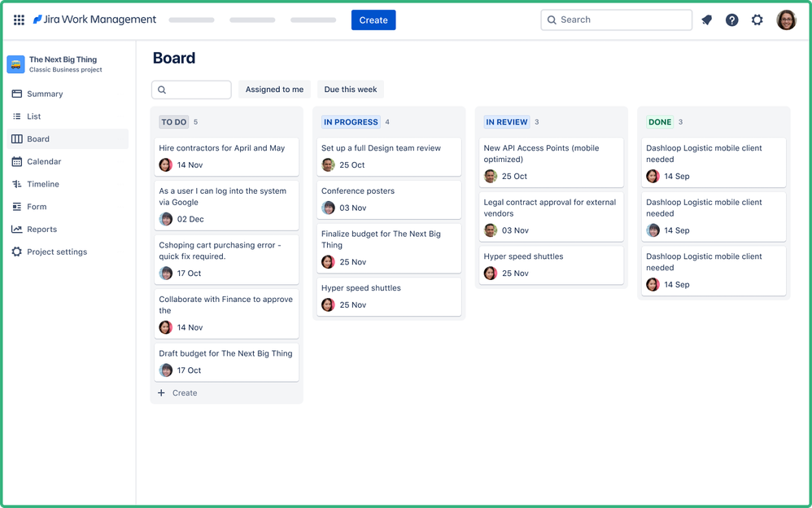Image resolution: width=812 pixels, height=508 pixels.
Task: Click the TO DO column header
Action: [174, 122]
